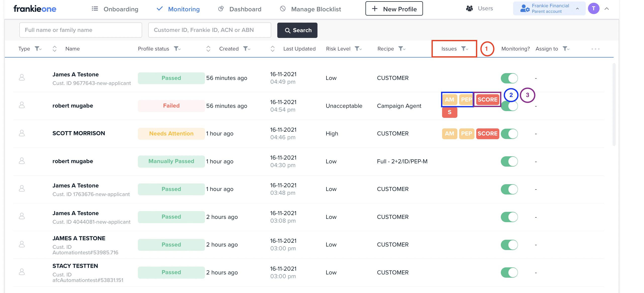
Task: Click the Manually Passed status badge
Action: point(171,161)
